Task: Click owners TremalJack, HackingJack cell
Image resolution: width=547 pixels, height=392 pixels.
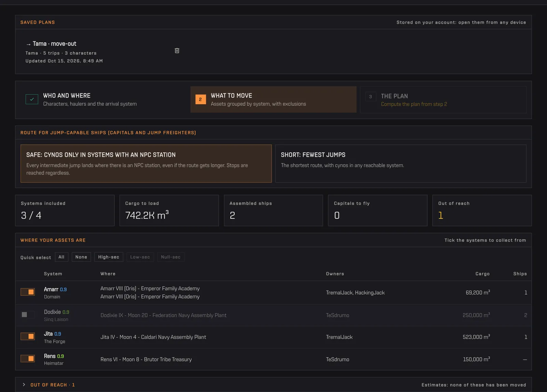Action: click(355, 293)
